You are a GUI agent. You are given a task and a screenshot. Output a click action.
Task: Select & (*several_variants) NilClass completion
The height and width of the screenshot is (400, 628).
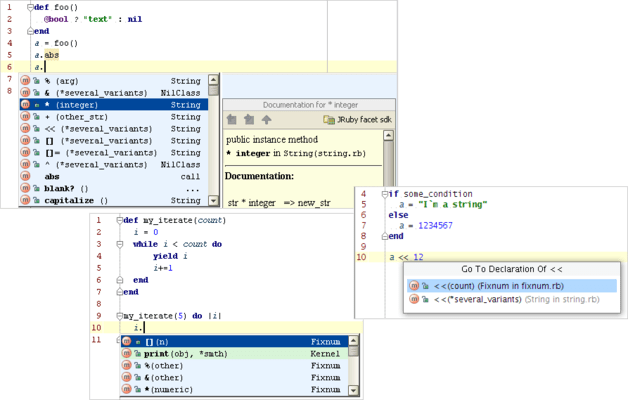coord(114,92)
